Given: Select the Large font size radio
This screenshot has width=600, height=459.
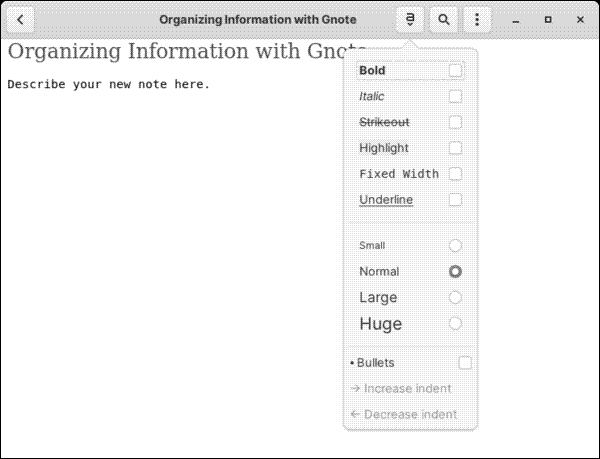Looking at the screenshot, I should 455,298.
